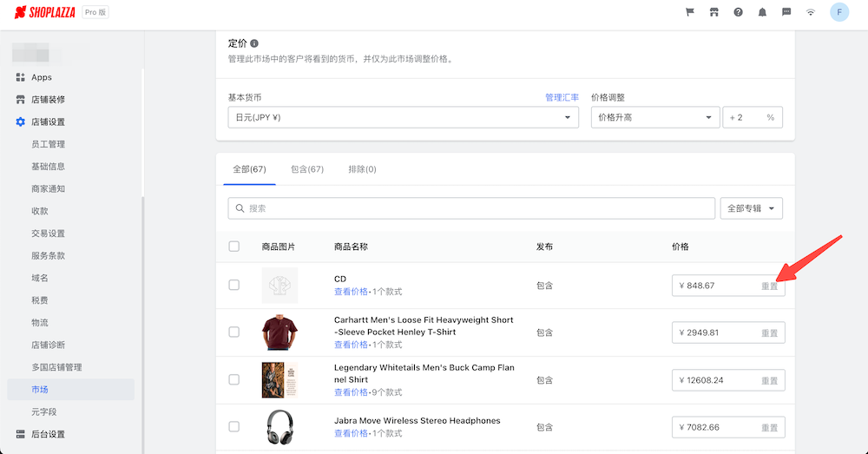Tick the Jabra Move Headphones checkbox
Image resolution: width=868 pixels, height=454 pixels.
click(x=234, y=427)
